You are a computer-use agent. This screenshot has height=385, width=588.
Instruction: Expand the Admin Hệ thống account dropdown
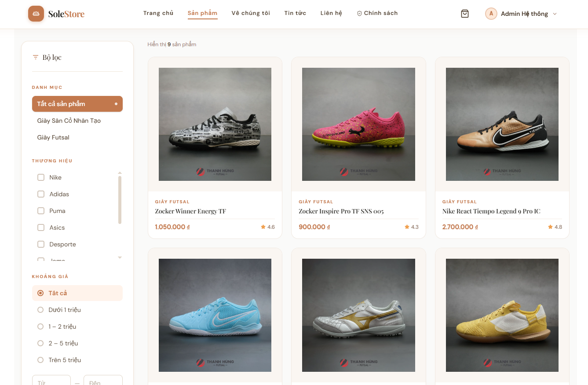(x=555, y=14)
